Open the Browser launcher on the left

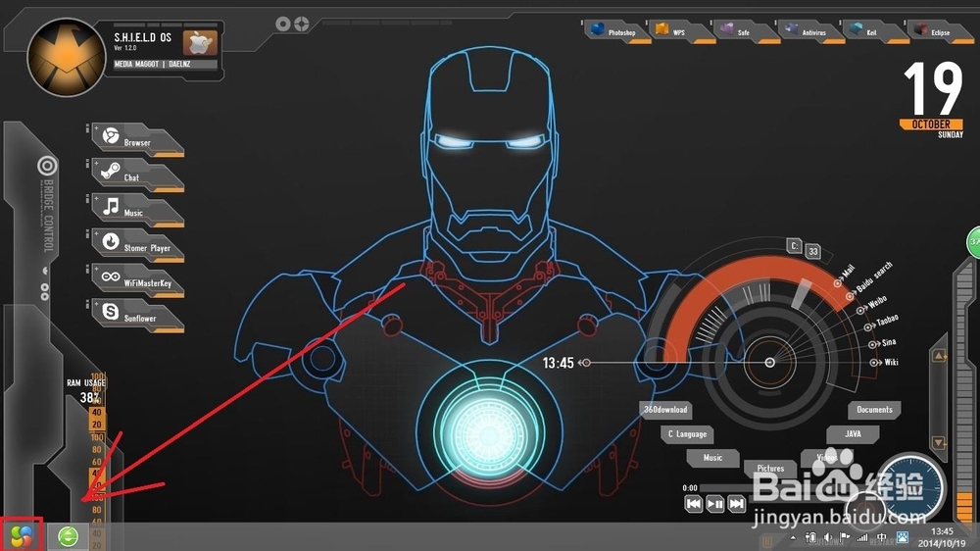click(137, 139)
